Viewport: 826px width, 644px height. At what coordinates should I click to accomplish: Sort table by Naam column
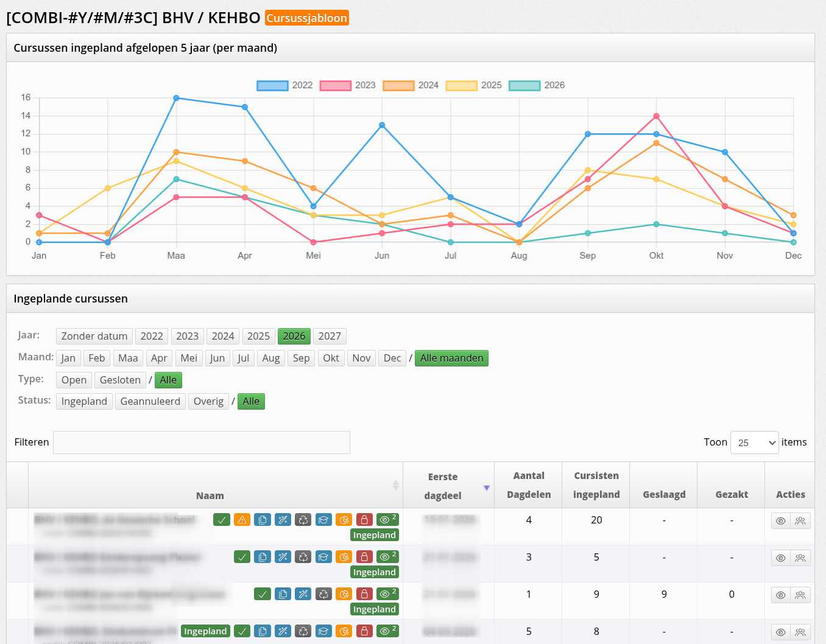click(210, 495)
